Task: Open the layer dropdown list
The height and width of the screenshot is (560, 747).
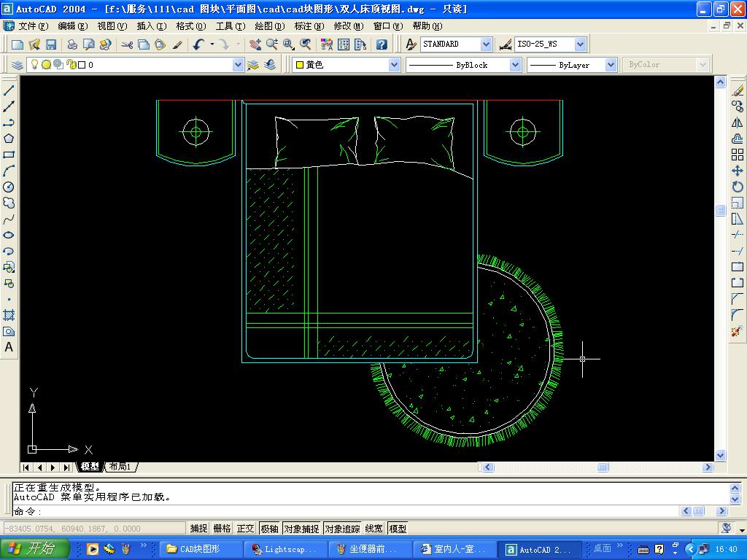Action: [238, 65]
